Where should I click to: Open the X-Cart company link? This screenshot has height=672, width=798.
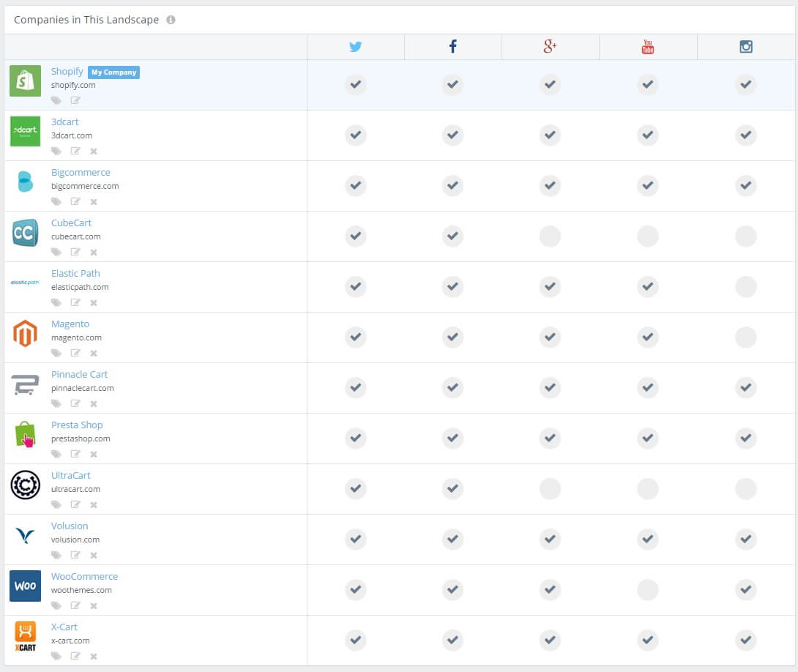[64, 627]
